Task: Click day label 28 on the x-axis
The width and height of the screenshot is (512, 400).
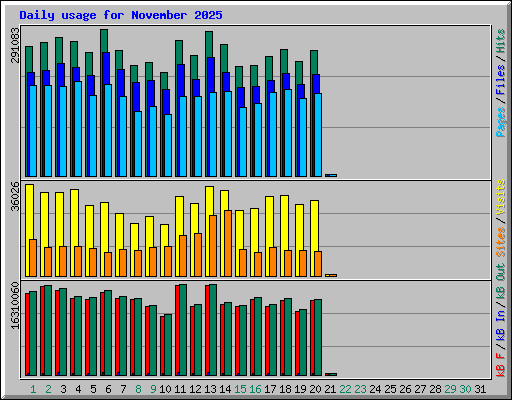Action: click(435, 389)
